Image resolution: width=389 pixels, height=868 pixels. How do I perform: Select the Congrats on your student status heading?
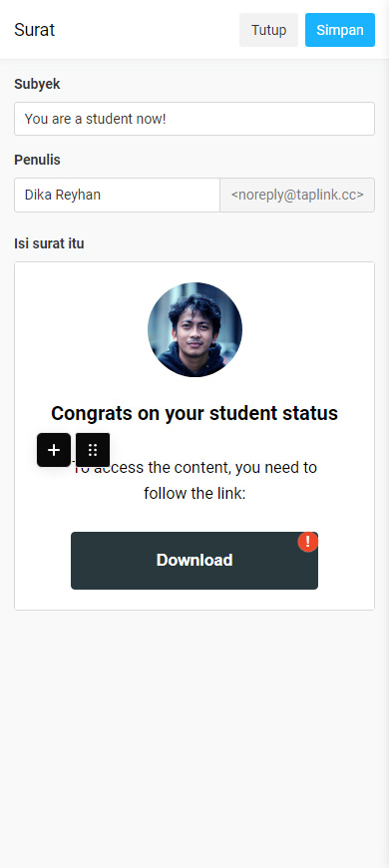tap(194, 413)
